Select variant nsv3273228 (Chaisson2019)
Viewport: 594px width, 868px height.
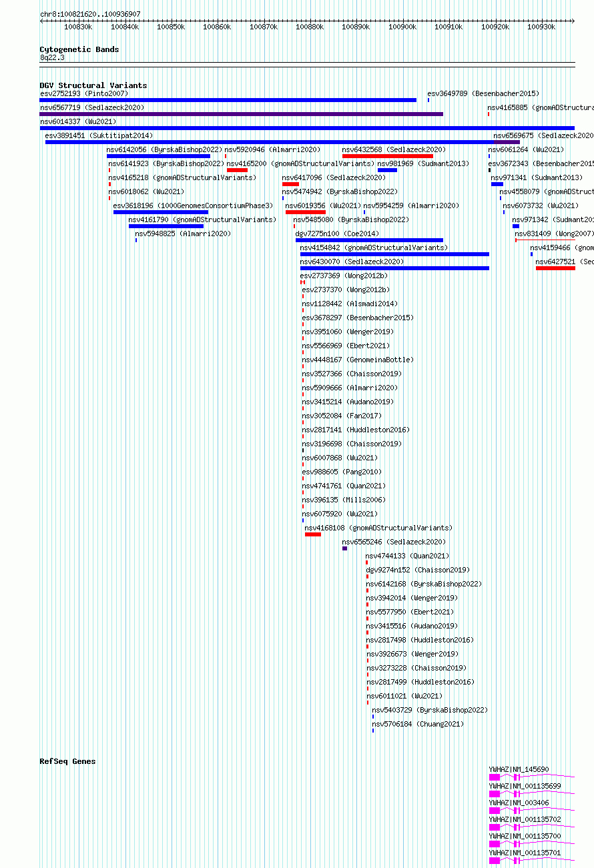coord(417,668)
